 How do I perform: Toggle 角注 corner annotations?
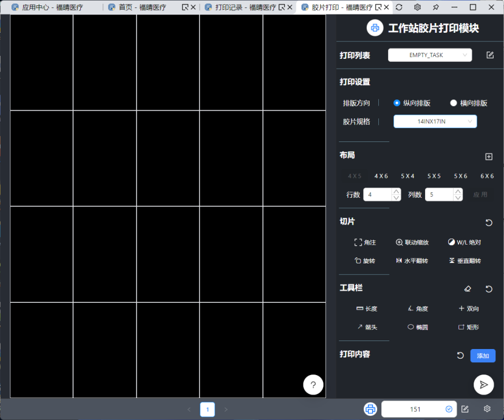coord(365,242)
